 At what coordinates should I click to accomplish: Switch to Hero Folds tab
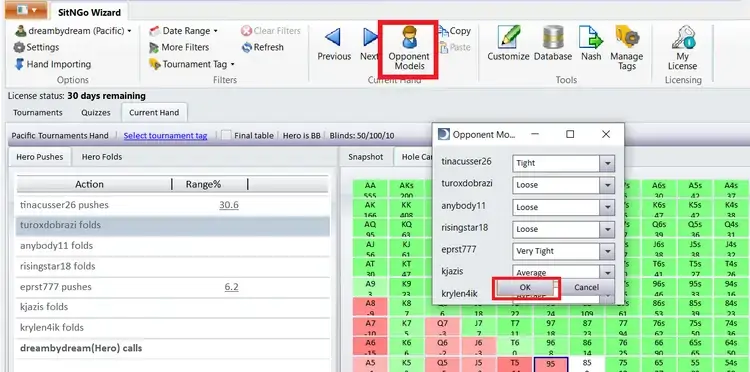pos(102,157)
